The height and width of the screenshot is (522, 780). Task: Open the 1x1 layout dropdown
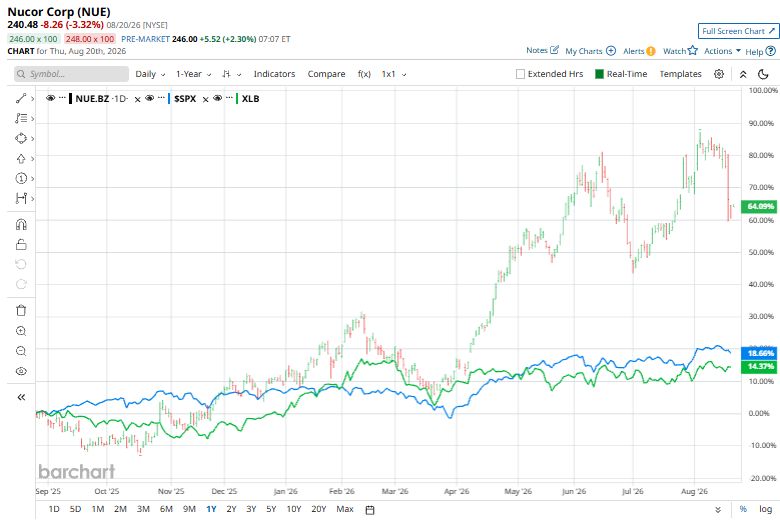point(394,74)
